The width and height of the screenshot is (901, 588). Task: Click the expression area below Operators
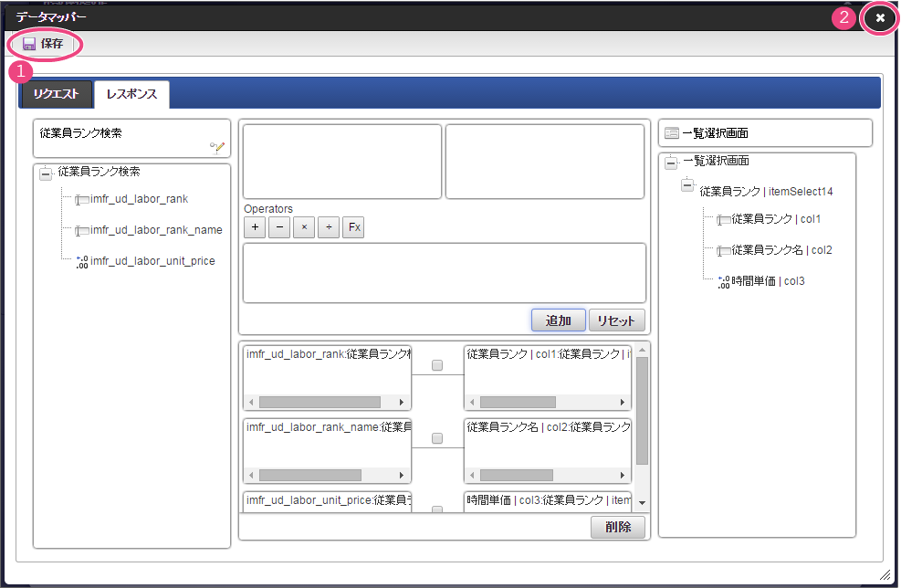[445, 273]
